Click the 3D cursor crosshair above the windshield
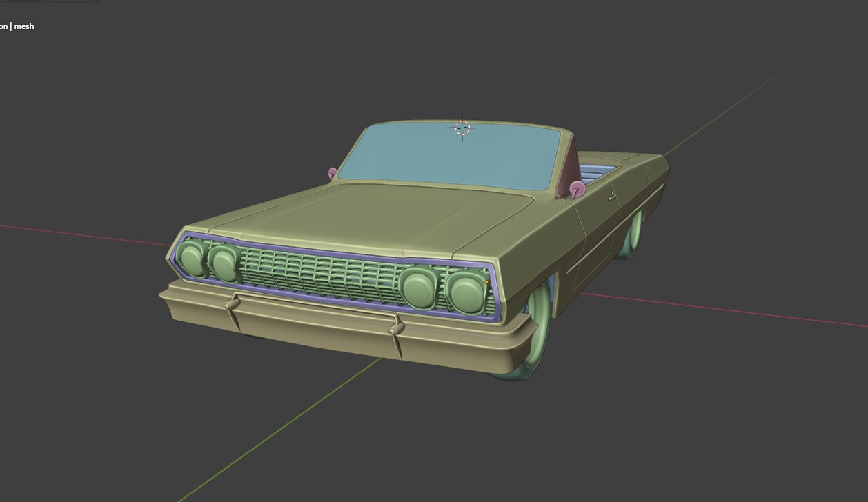This screenshot has width=868, height=502. 462,128
